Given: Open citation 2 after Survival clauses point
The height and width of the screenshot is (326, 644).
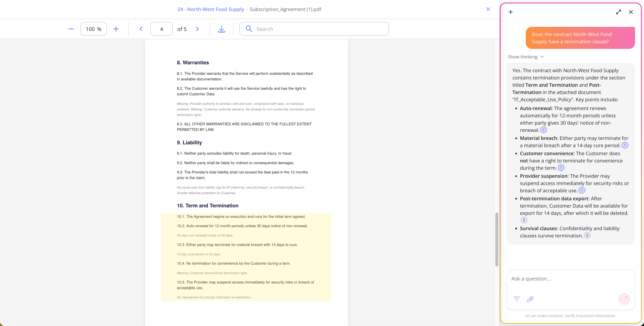Looking at the screenshot, I should [587, 235].
